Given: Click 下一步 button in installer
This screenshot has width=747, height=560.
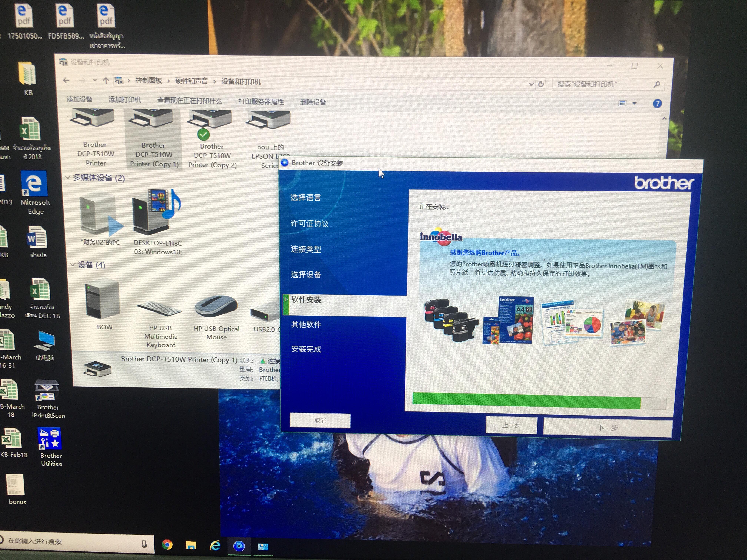Looking at the screenshot, I should coord(607,427).
